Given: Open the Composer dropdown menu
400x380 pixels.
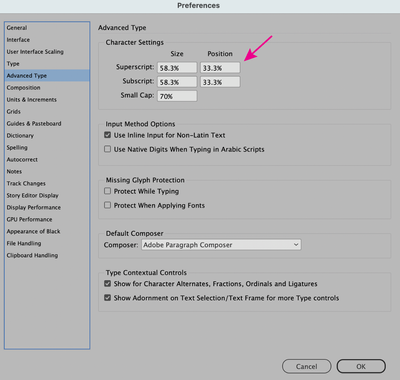Looking at the screenshot, I should pos(221,245).
